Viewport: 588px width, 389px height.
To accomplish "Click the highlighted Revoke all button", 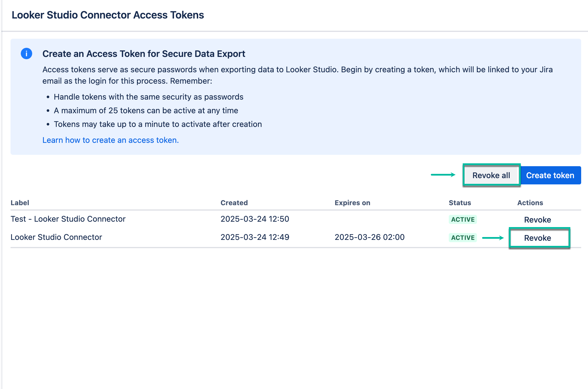I will [x=491, y=175].
